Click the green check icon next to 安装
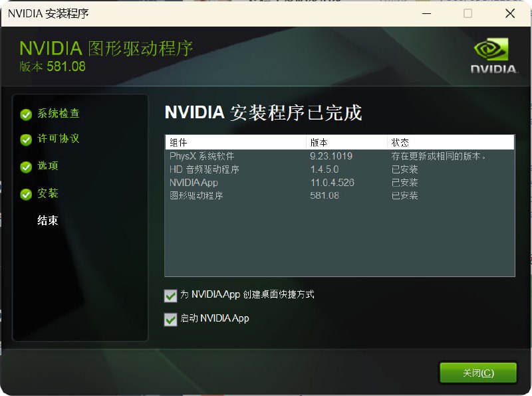532x396 pixels. 27,193
